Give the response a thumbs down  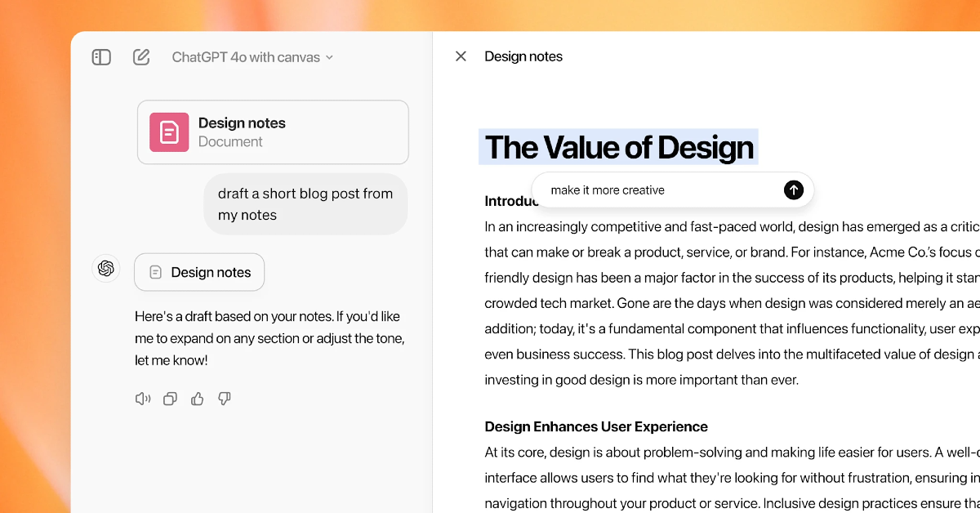pyautogui.click(x=224, y=399)
